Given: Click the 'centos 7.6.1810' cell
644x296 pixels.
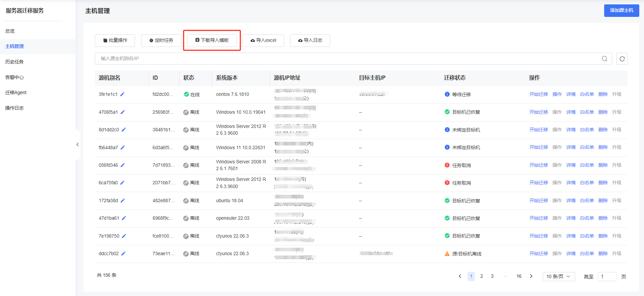Looking at the screenshot, I should 233,94.
